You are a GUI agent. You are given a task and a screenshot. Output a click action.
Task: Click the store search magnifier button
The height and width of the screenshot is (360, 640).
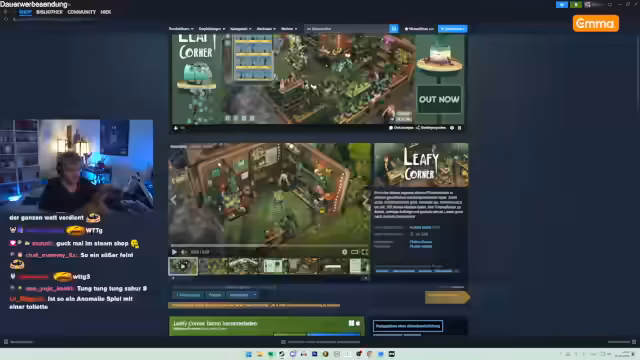pyautogui.click(x=394, y=29)
